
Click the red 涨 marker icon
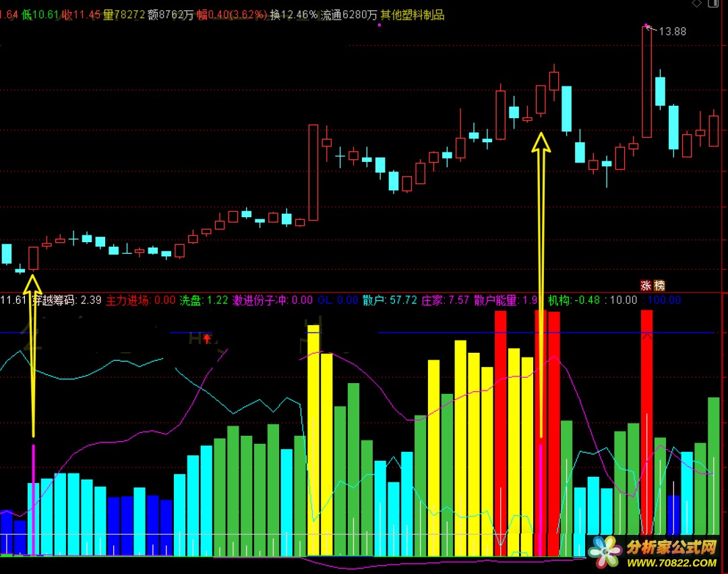point(646,285)
